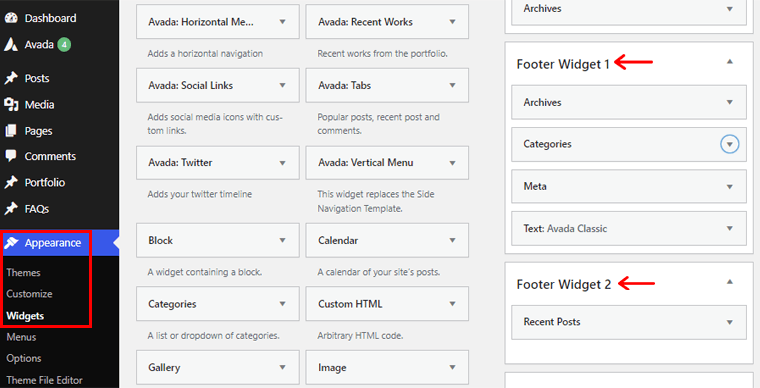760x388 pixels.
Task: Open Comments speech bubble icon
Action: [11, 156]
